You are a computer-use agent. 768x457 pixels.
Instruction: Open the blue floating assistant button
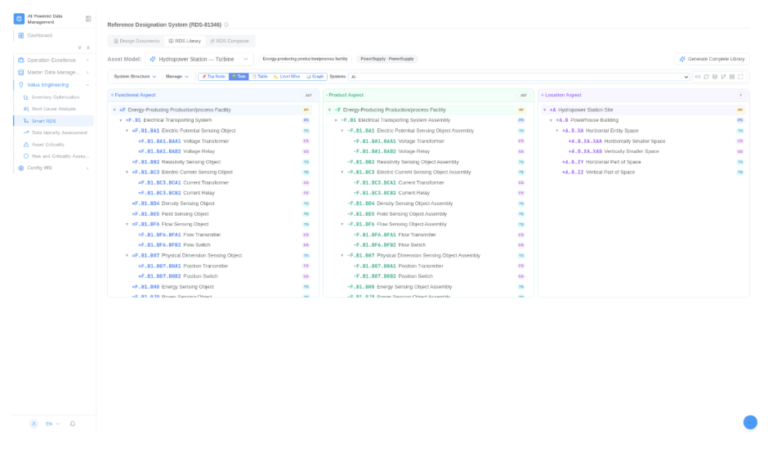point(750,422)
